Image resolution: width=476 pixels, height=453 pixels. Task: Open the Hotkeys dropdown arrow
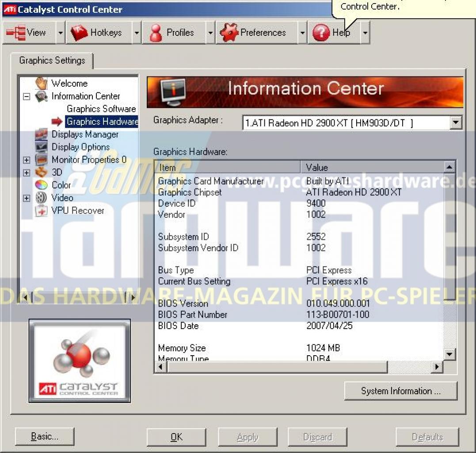click(137, 32)
